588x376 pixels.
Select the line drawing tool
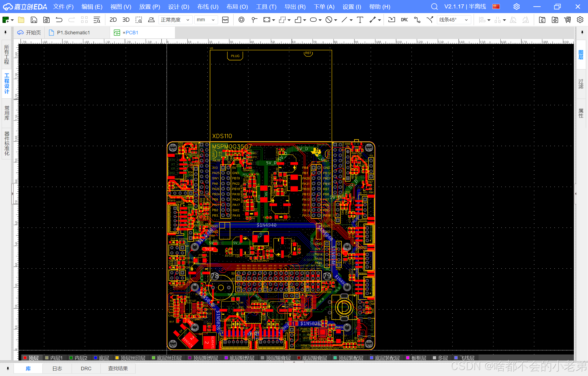[344, 20]
